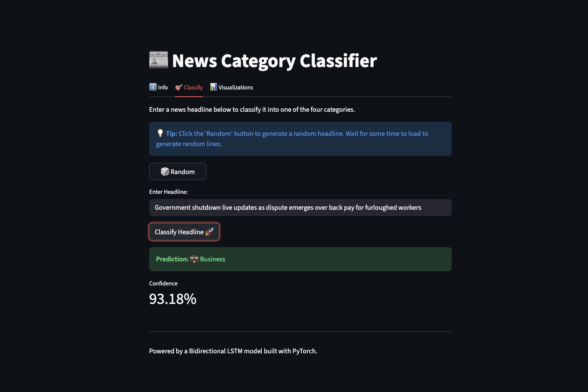The width and height of the screenshot is (588, 392).
Task: Click the News Category Classifier heading
Action: (274, 61)
